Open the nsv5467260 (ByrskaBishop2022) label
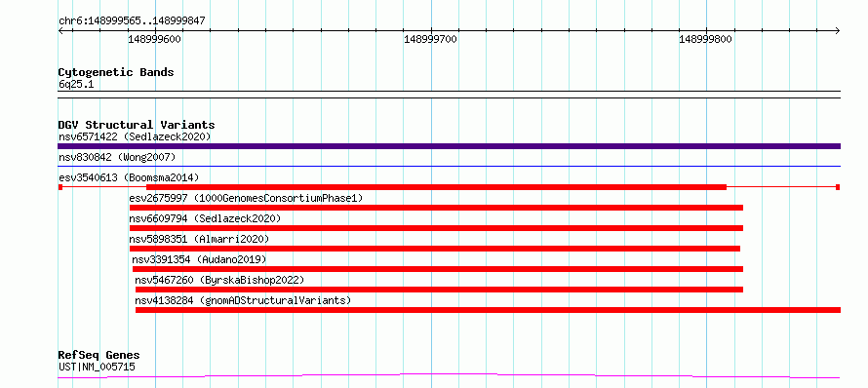868x388 pixels. pyautogui.click(x=219, y=280)
